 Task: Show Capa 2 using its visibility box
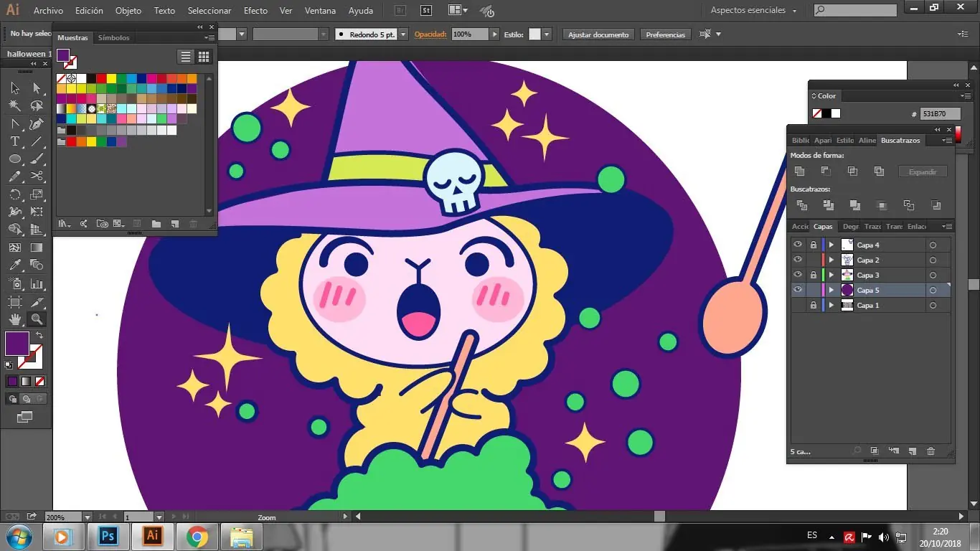pyautogui.click(x=798, y=260)
